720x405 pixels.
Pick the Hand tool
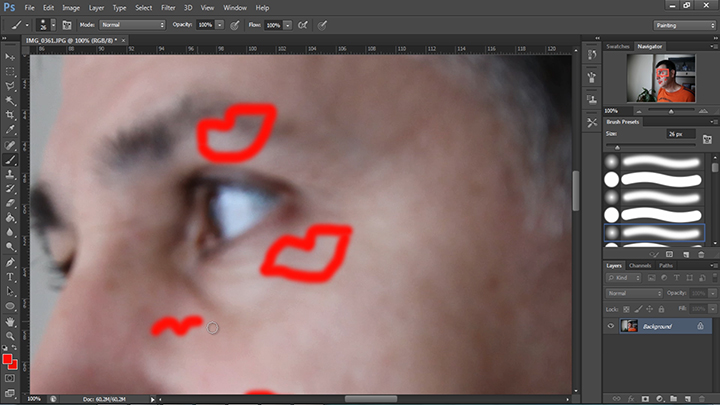pyautogui.click(x=10, y=321)
